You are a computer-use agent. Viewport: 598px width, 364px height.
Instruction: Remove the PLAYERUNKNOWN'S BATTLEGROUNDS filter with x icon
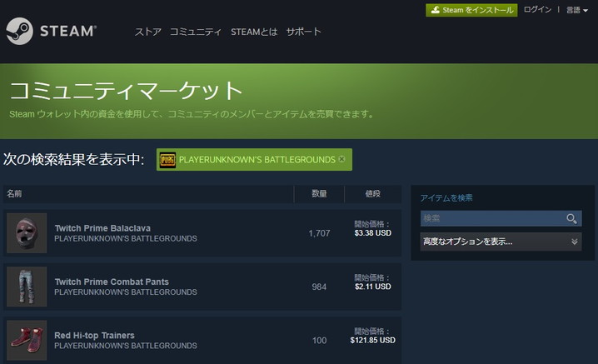pos(341,159)
